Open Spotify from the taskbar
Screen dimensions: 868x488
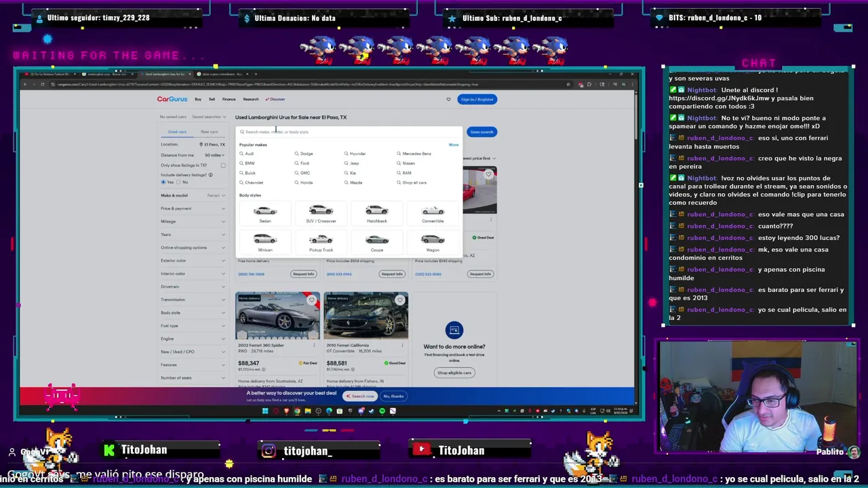point(382,411)
